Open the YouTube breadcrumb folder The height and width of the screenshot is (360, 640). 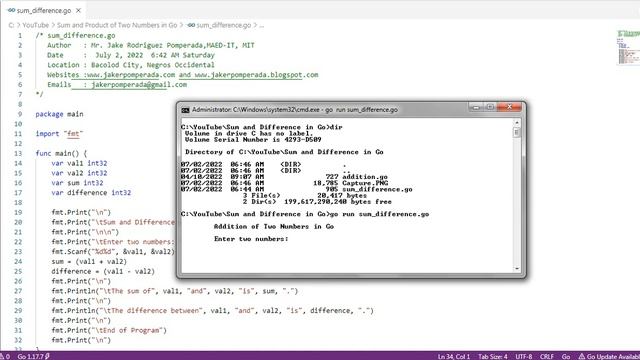coord(36,25)
